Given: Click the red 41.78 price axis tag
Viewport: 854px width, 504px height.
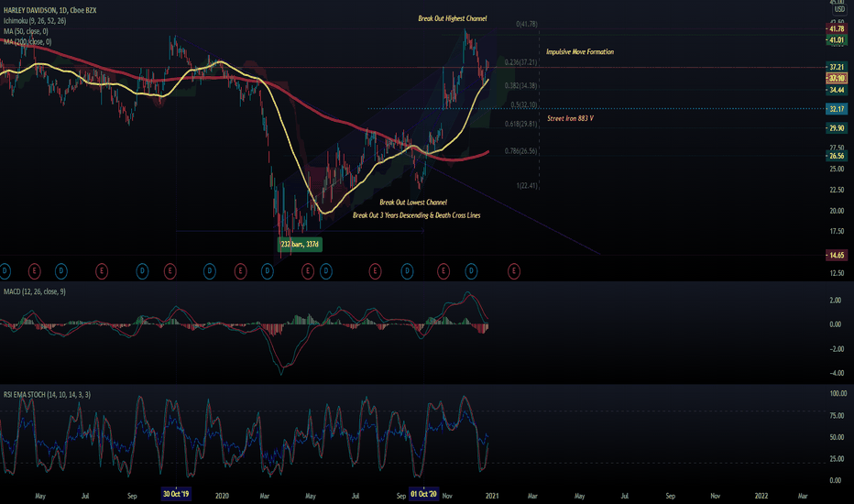Looking at the screenshot, I should [x=837, y=29].
